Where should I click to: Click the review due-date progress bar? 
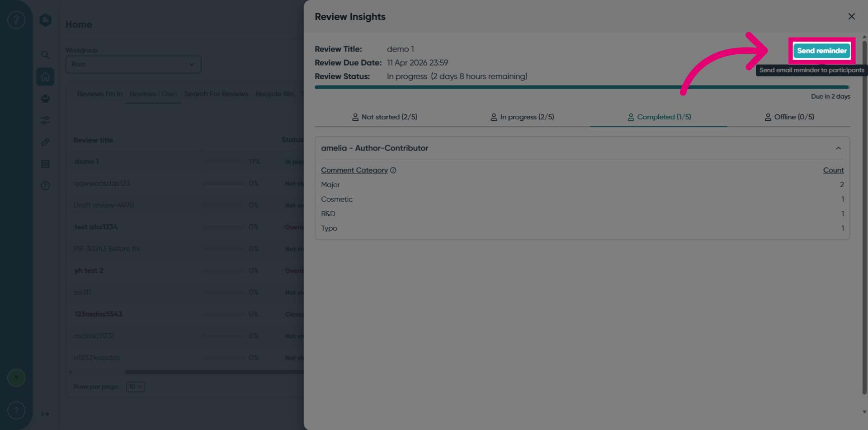pos(582,87)
